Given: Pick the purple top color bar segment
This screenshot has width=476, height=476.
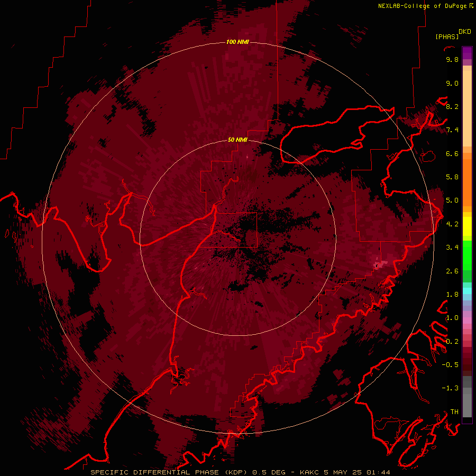Looking at the screenshot, I should click(x=467, y=53).
